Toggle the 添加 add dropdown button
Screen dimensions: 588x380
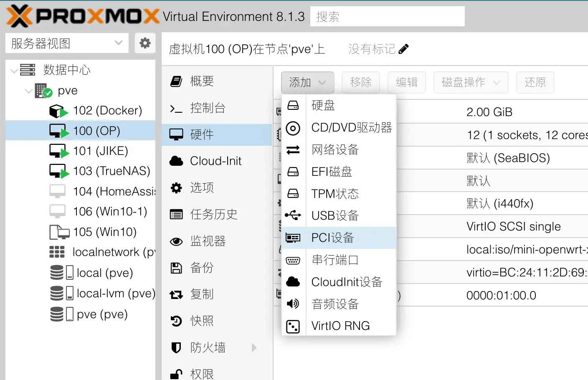(307, 82)
